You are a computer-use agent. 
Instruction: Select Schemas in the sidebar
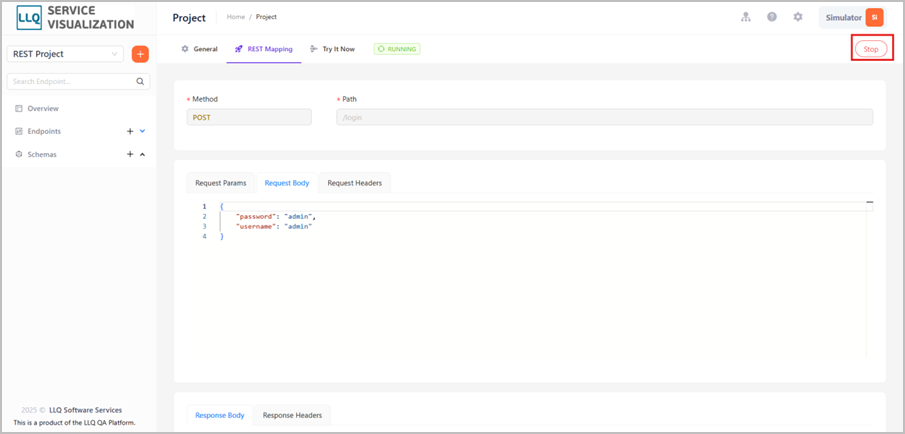click(x=42, y=155)
